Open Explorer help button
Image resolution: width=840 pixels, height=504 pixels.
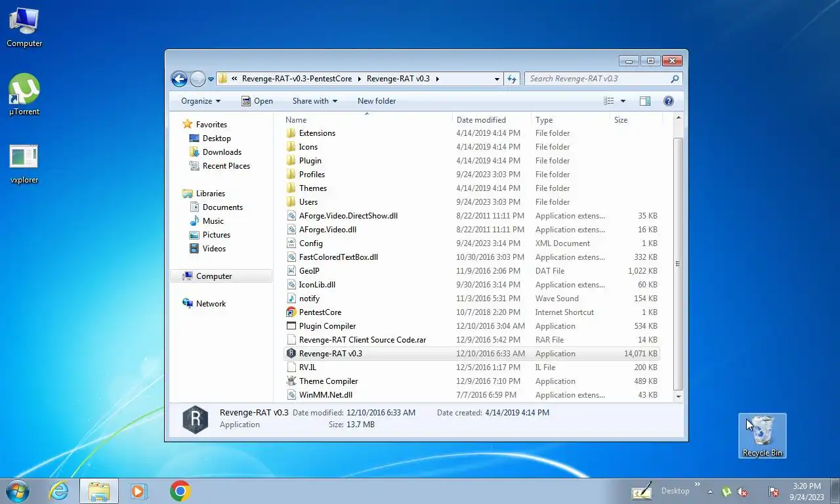click(669, 101)
